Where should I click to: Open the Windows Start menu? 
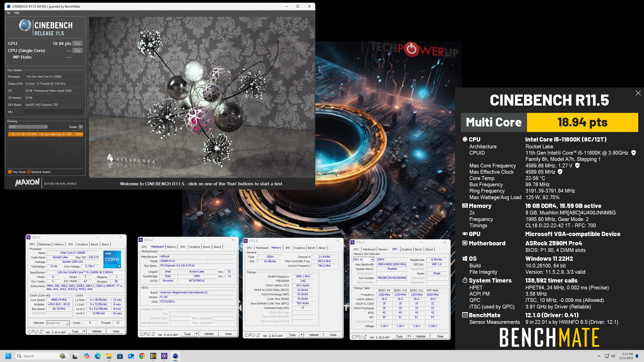tap(8, 356)
